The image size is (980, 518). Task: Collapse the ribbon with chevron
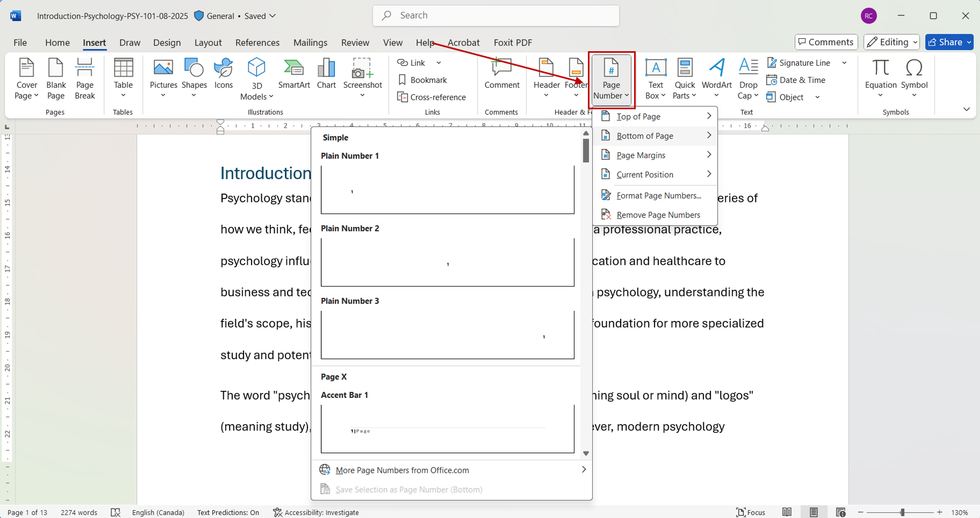point(966,109)
